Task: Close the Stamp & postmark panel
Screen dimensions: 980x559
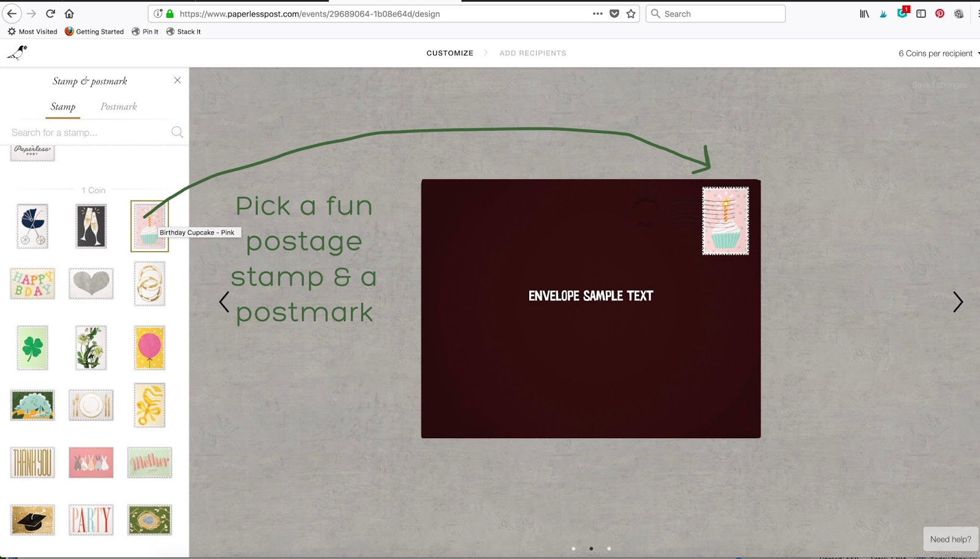Action: coord(178,80)
